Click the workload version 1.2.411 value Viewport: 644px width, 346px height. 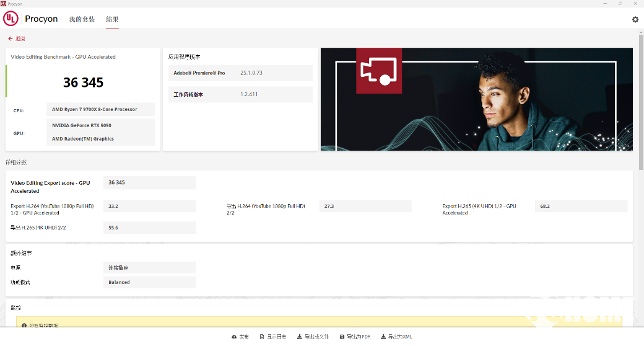point(249,94)
